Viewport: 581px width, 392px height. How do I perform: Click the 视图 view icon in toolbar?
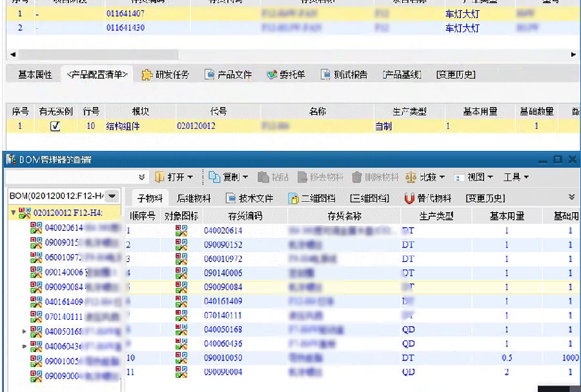tap(459, 177)
